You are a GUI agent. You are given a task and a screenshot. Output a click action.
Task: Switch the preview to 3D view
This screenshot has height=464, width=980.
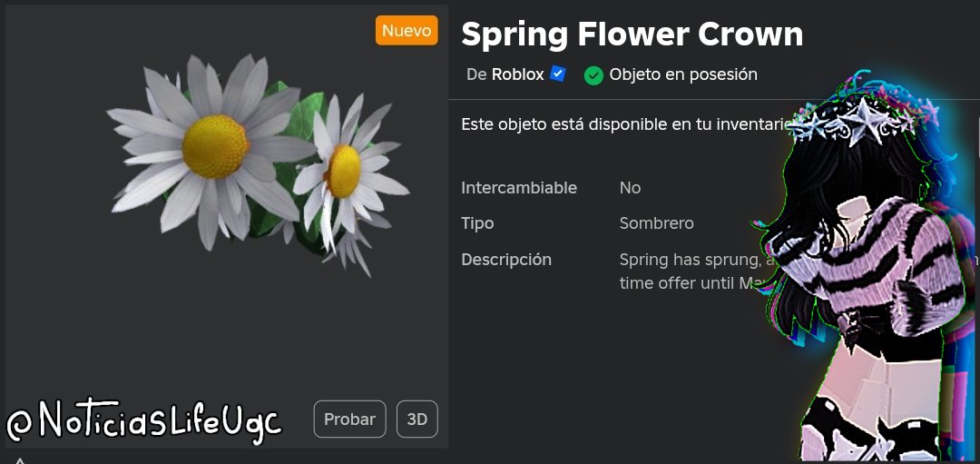[x=416, y=419]
